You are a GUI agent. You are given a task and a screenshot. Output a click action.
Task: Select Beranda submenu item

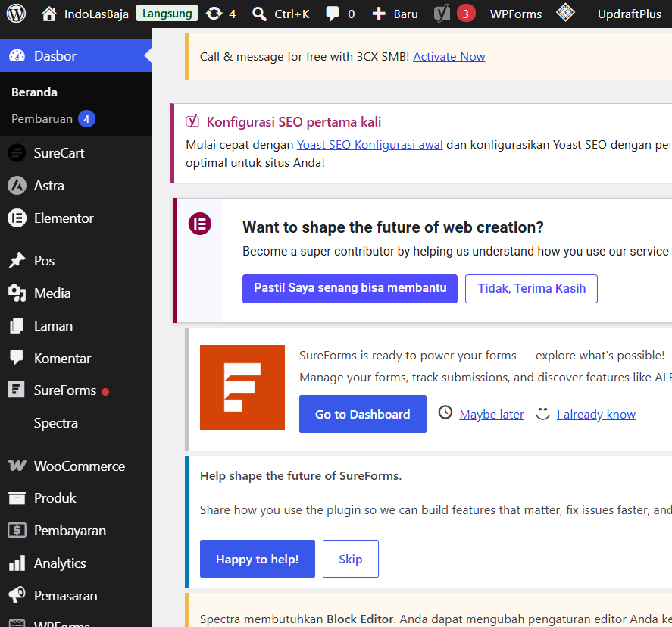[x=34, y=92]
